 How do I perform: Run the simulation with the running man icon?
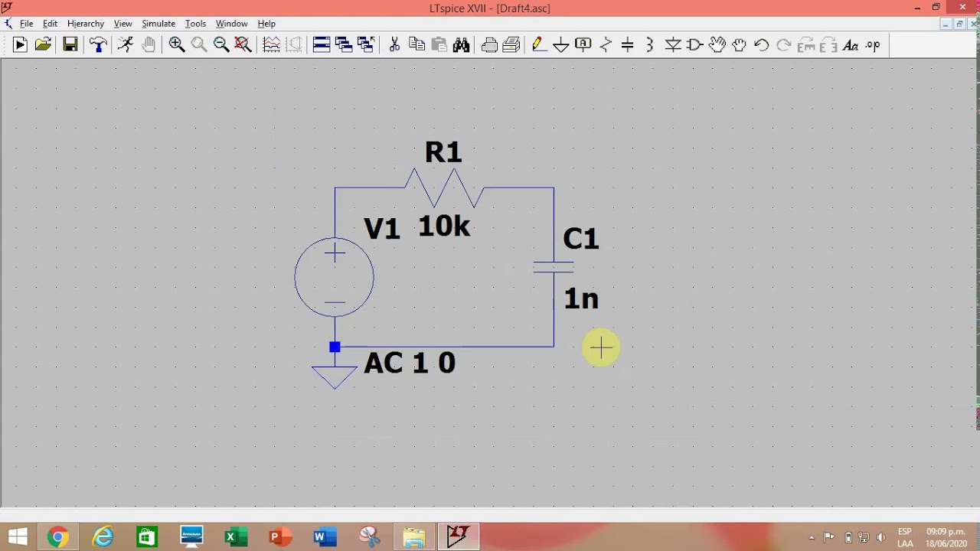pos(126,45)
